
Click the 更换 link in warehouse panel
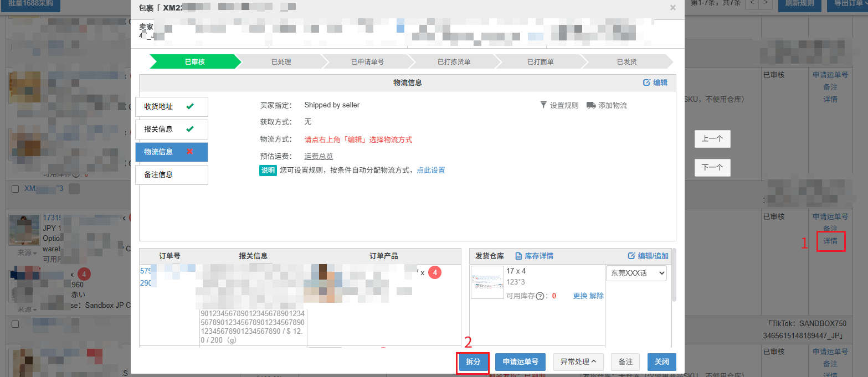click(x=580, y=296)
